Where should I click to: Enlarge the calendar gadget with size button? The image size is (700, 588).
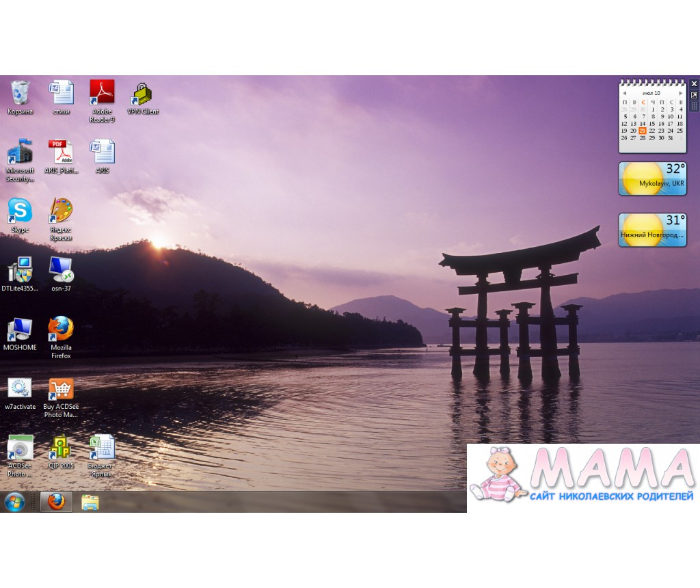tap(694, 95)
